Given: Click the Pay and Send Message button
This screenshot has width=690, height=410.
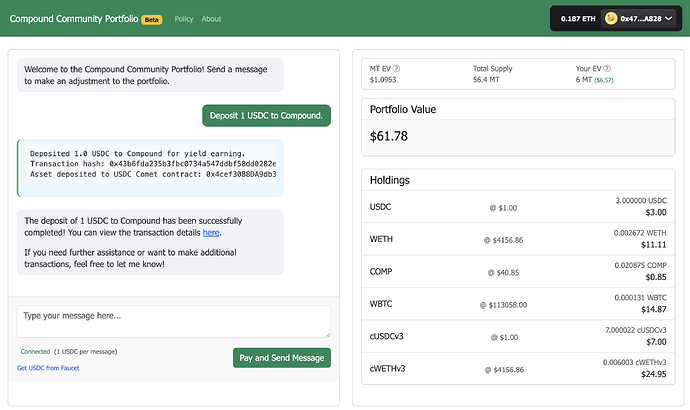Looking at the screenshot, I should click(x=282, y=358).
